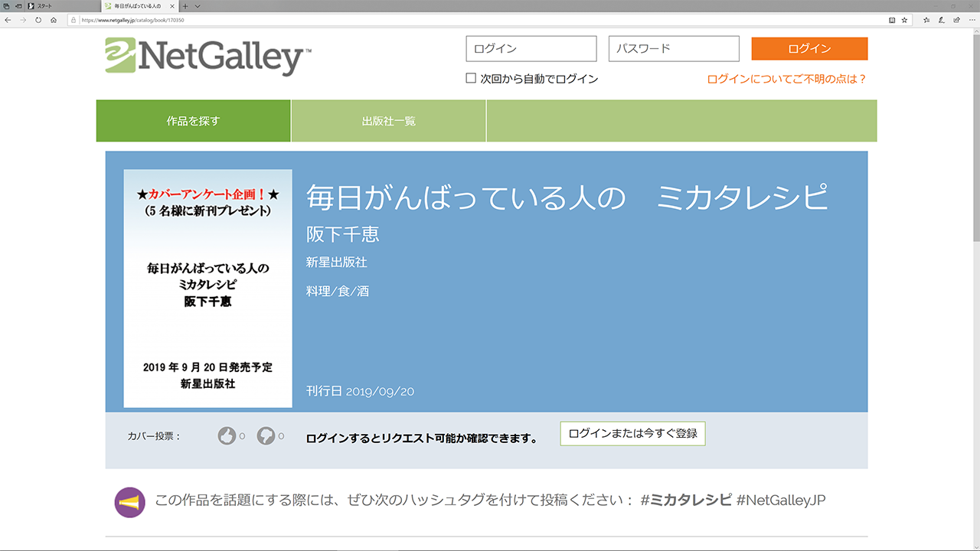Click the NetGalley logo
This screenshot has height=551, width=980.
(x=208, y=56)
